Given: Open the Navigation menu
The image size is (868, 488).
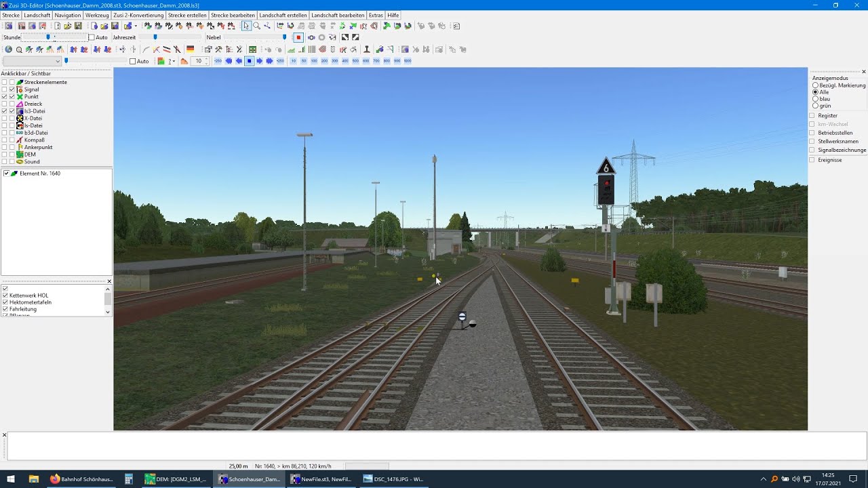Looking at the screenshot, I should (68, 15).
